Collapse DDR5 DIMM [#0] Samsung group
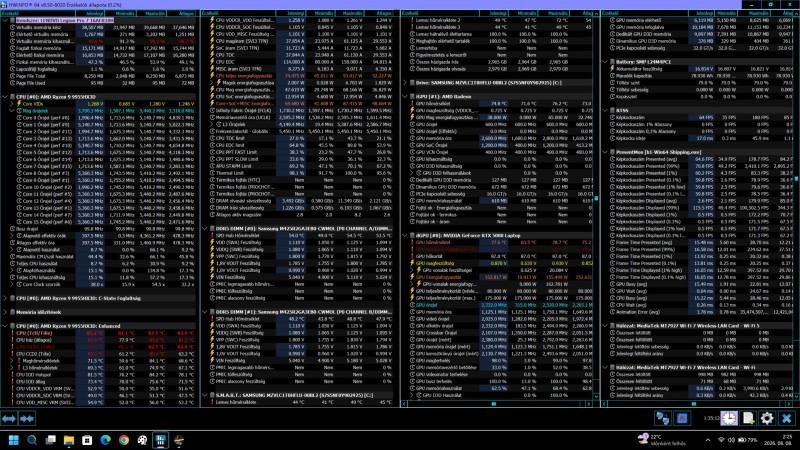The width and height of the screenshot is (800, 450). (205, 229)
